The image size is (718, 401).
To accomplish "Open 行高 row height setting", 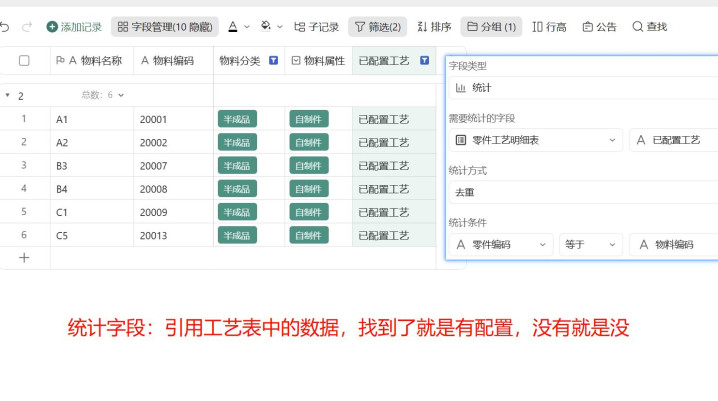I will 549,27.
